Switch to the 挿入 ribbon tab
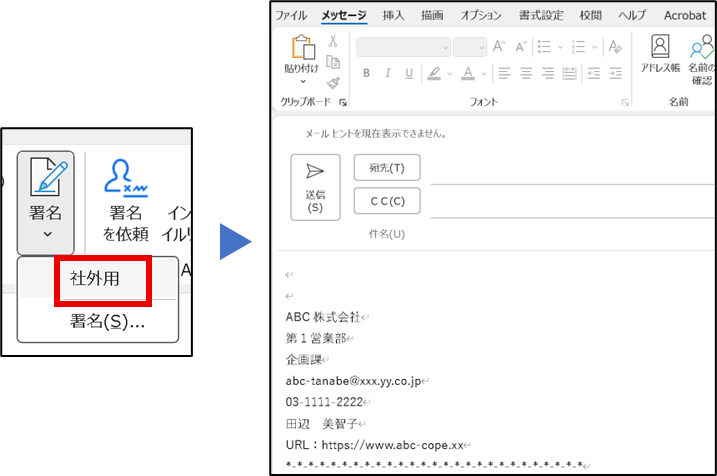Image resolution: width=717 pixels, height=476 pixels. [x=394, y=15]
